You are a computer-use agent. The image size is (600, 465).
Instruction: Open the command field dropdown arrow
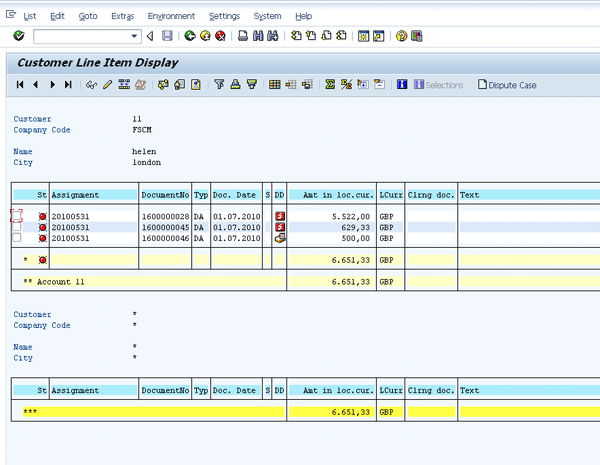135,36
